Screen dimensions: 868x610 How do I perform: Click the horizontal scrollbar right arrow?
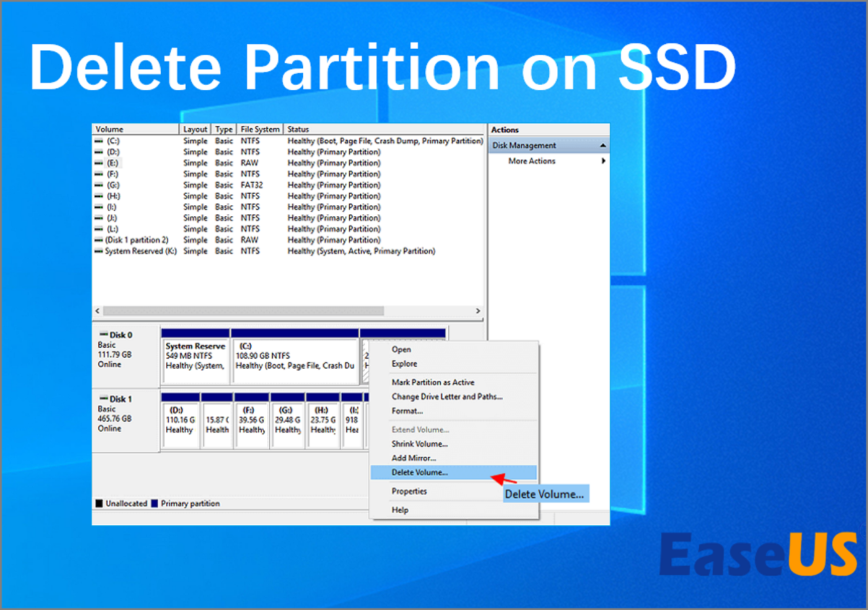pos(478,311)
